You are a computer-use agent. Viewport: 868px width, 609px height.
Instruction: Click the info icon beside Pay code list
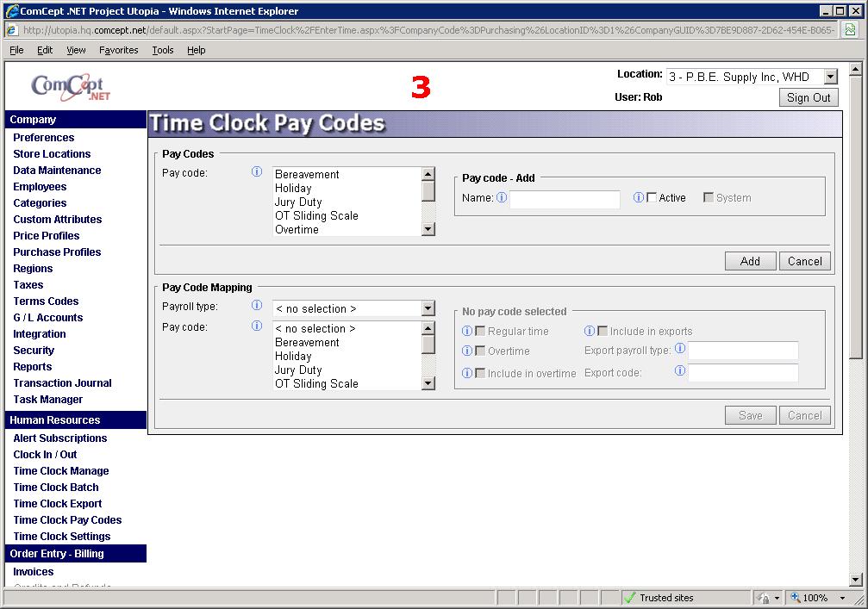tap(256, 172)
